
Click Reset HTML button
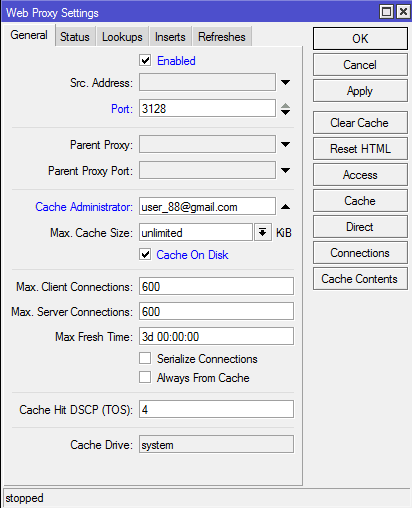tap(360, 149)
